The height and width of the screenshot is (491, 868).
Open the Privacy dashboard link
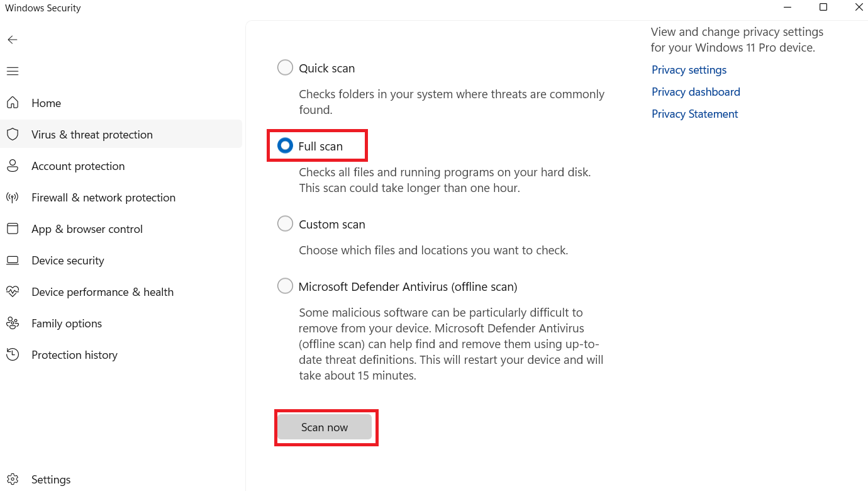[696, 92]
